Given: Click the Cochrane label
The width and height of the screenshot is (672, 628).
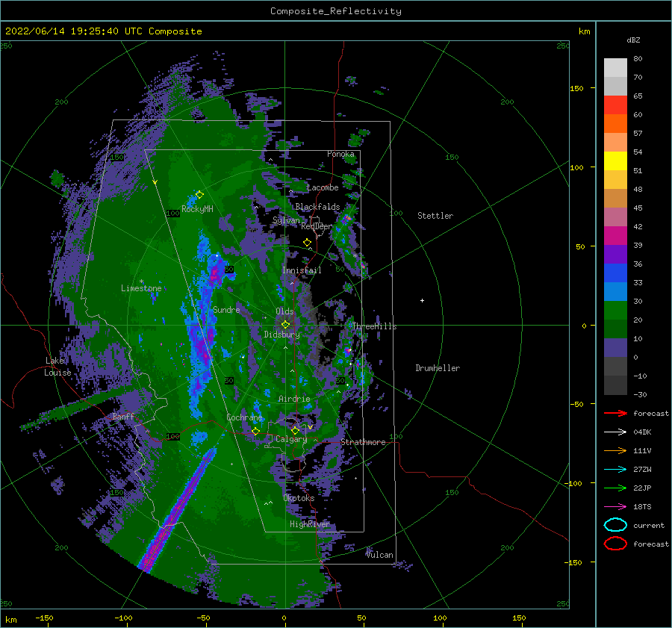Looking at the screenshot, I should [244, 417].
